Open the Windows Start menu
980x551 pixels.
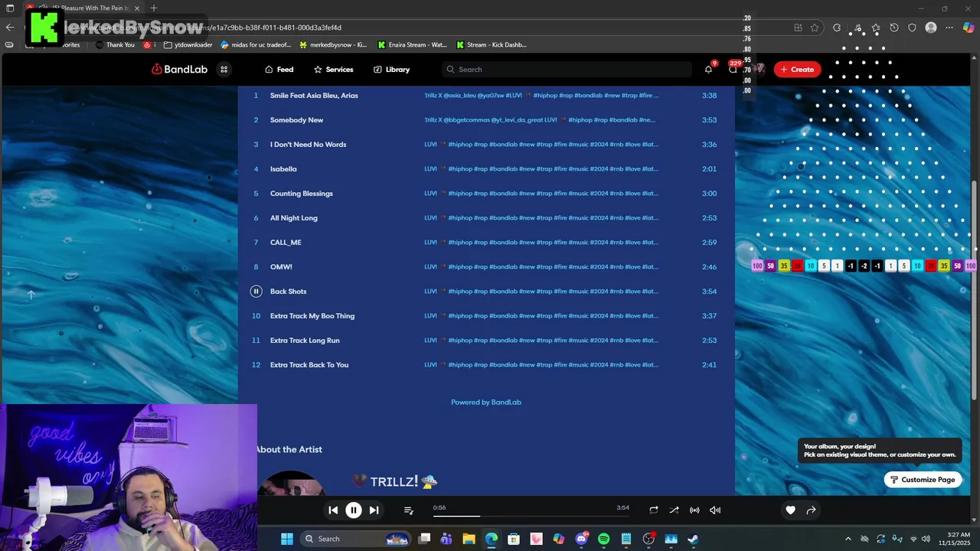point(287,539)
